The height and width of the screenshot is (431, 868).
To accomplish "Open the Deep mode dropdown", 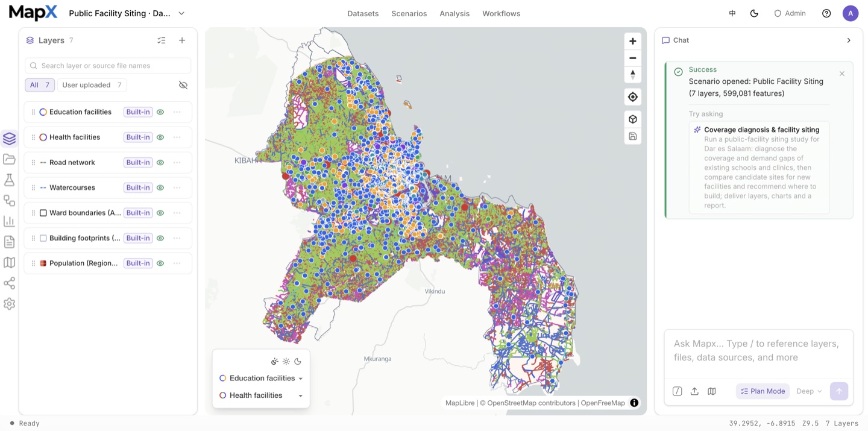I will click(809, 391).
